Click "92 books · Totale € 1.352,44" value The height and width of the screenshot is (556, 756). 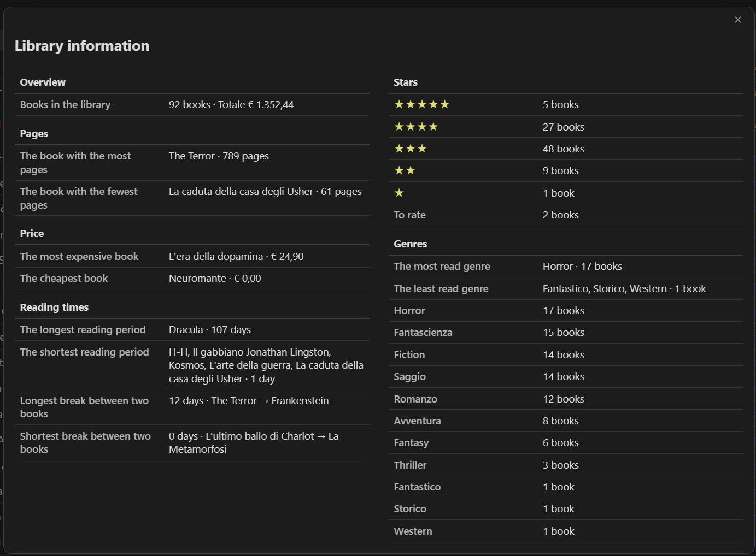point(231,104)
